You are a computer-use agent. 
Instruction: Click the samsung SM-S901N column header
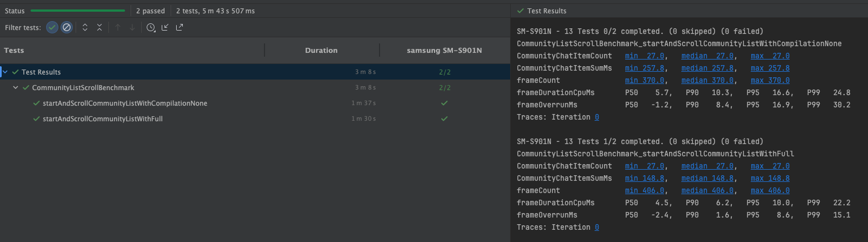click(x=444, y=50)
